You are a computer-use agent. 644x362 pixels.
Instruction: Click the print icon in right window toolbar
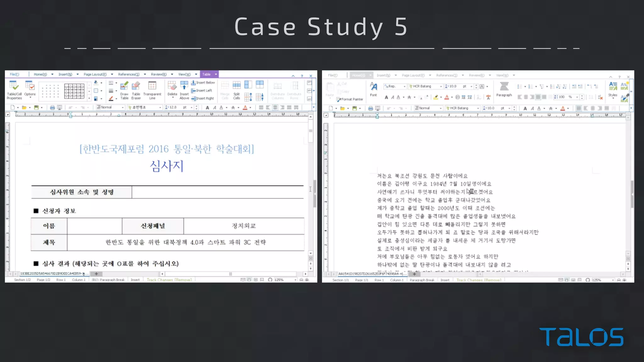(370, 108)
